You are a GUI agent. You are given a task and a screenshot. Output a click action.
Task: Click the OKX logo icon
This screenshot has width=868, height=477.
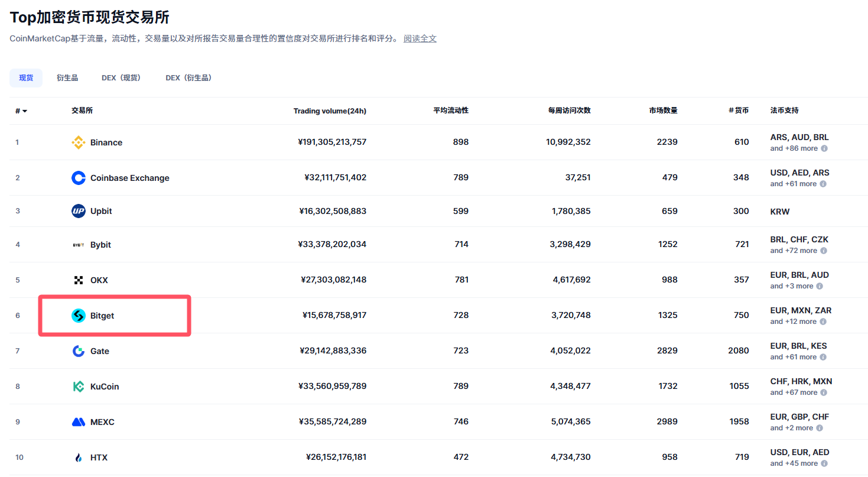point(78,280)
